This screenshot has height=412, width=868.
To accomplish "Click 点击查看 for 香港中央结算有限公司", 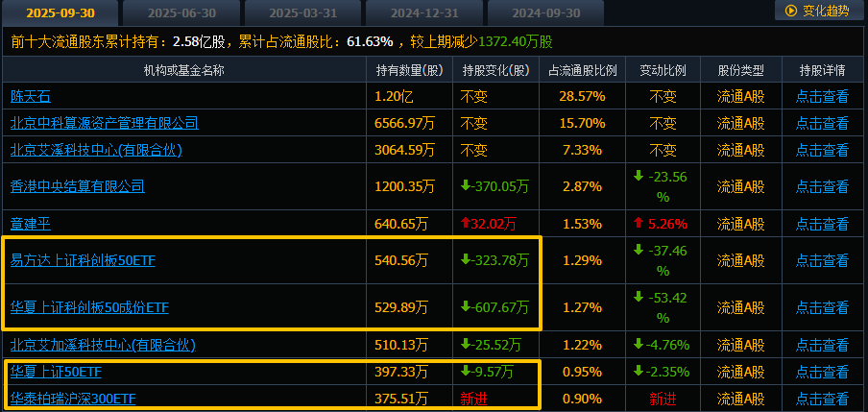I will click(822, 186).
